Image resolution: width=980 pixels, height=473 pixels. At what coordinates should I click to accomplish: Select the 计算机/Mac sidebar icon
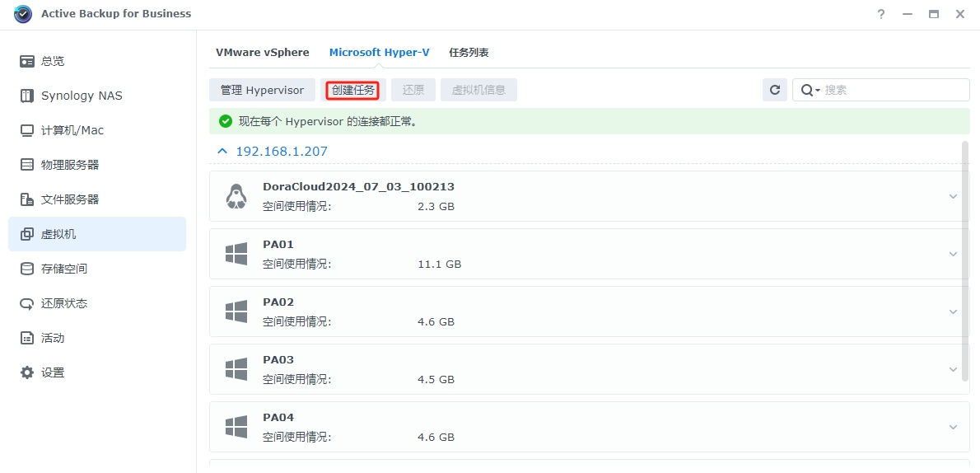pos(27,130)
